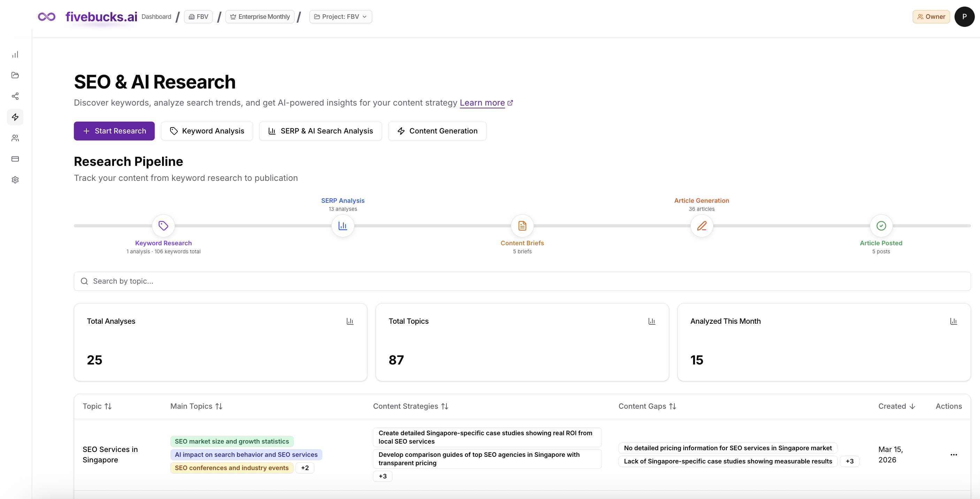980x499 pixels.
Task: Click the Article Posted checkmark icon
Action: [x=881, y=226]
